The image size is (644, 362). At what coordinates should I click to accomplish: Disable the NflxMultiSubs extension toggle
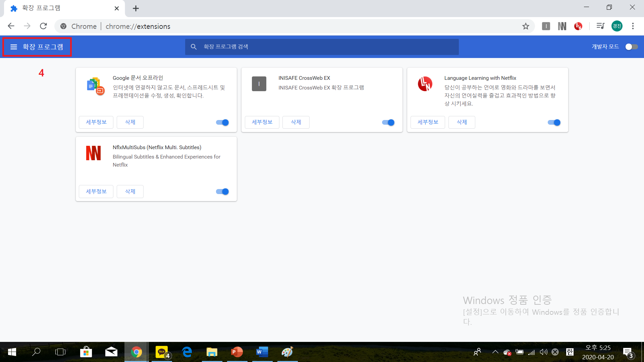[222, 191]
